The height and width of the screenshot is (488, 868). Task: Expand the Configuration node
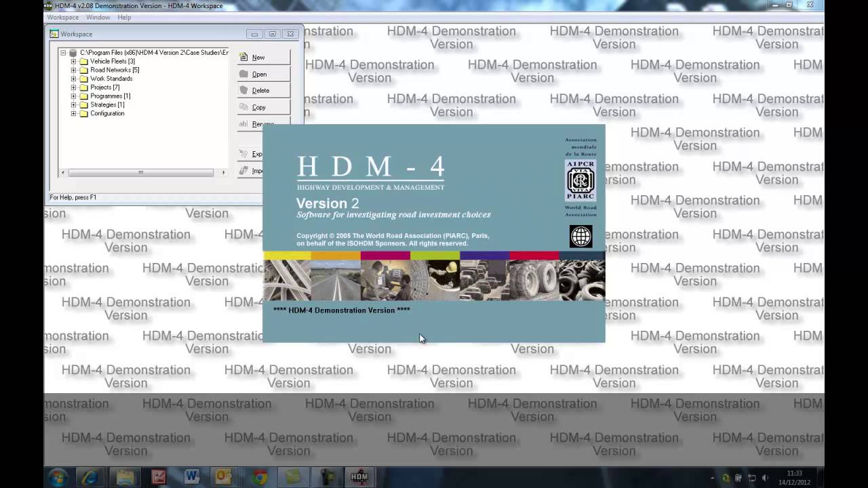point(73,114)
